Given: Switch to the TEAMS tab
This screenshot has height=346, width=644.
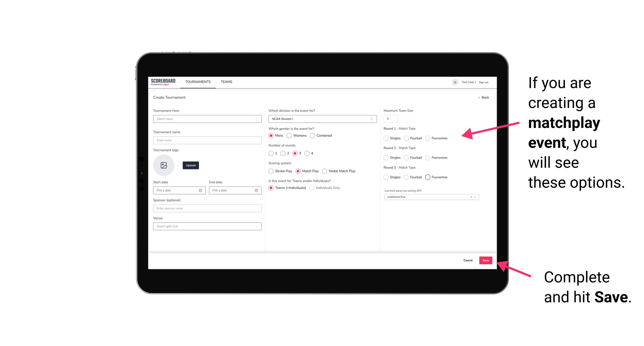Looking at the screenshot, I should click(x=226, y=82).
